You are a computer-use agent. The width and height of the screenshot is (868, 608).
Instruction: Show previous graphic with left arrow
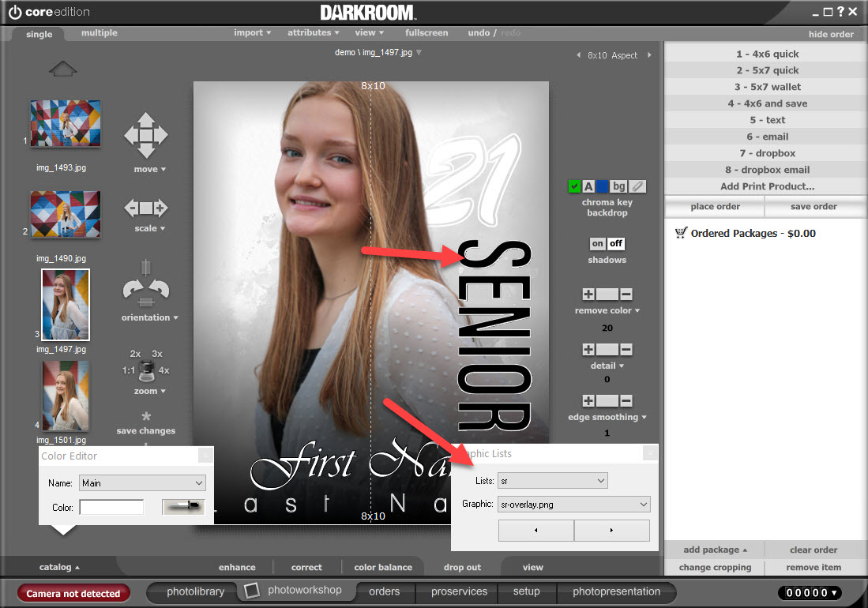[x=535, y=531]
